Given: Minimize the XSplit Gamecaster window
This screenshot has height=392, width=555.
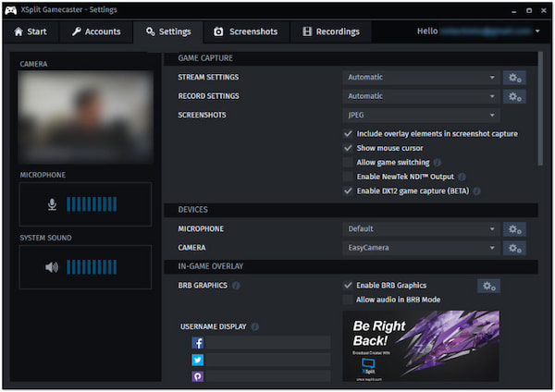Looking at the screenshot, I should point(514,10).
